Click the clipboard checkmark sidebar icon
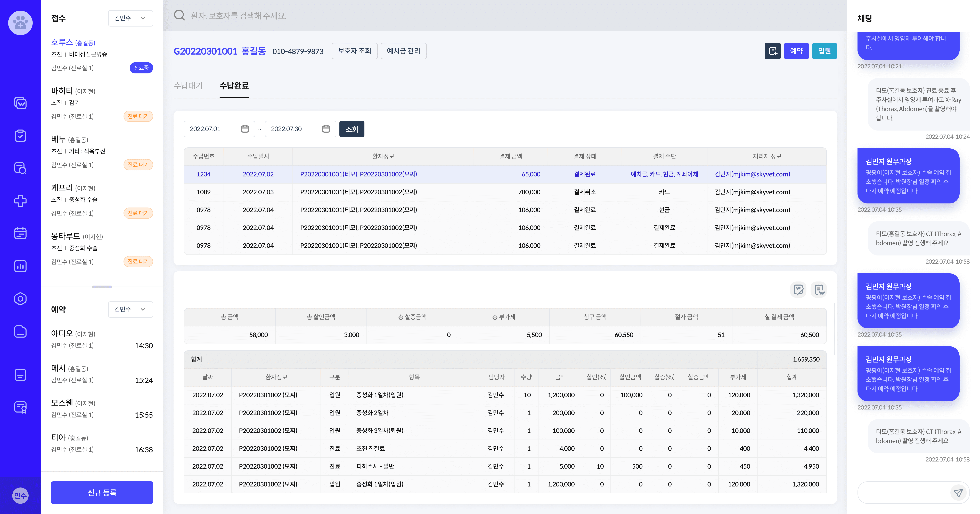 click(x=20, y=136)
